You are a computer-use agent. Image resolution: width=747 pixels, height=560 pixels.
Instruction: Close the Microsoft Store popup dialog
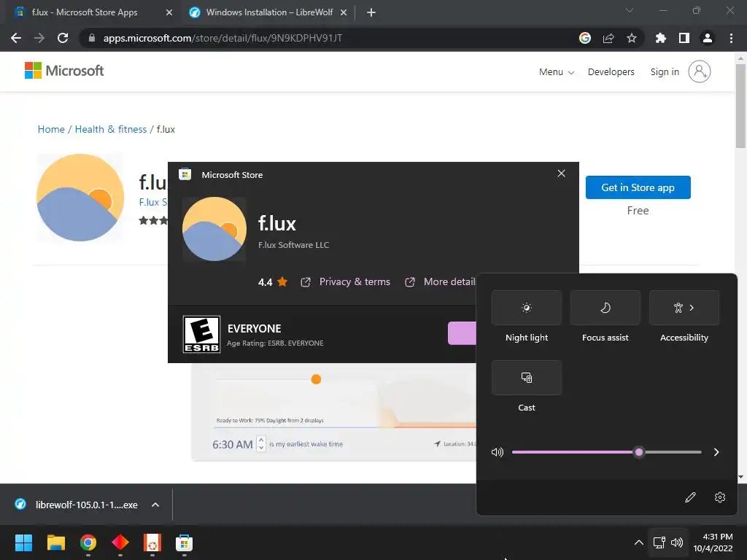(561, 174)
